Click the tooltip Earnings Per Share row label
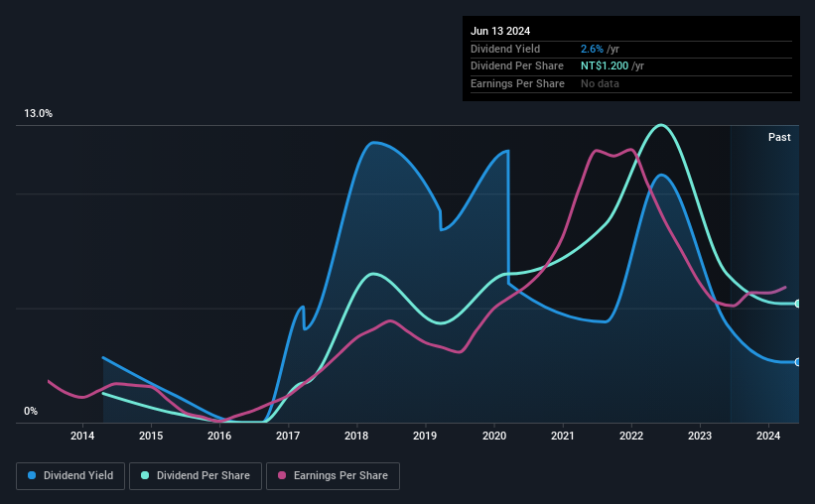 click(517, 83)
